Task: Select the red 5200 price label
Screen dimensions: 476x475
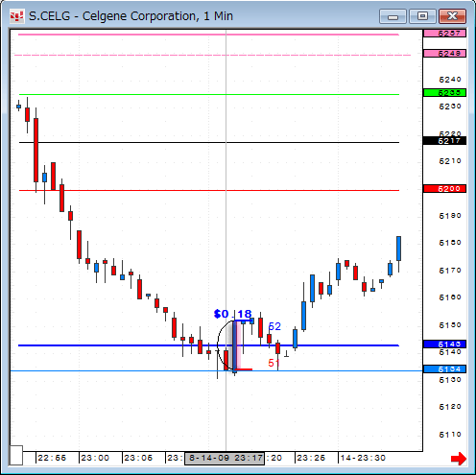Action: pos(444,189)
